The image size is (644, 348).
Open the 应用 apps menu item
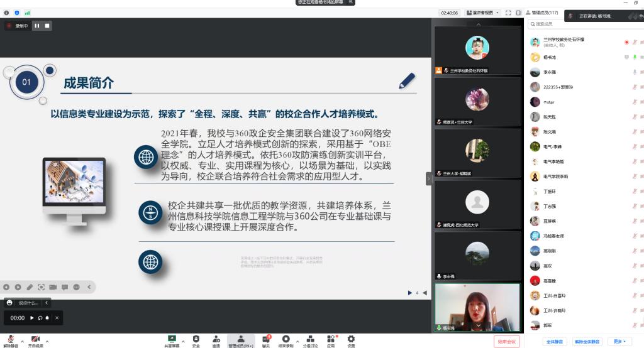331,339
